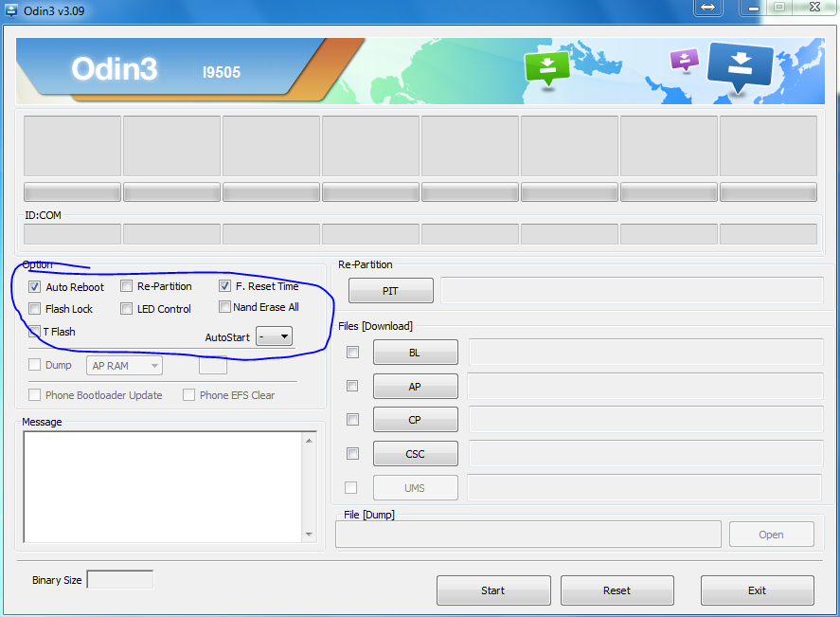Click the Exit button
The image size is (840, 617).
pos(758,590)
